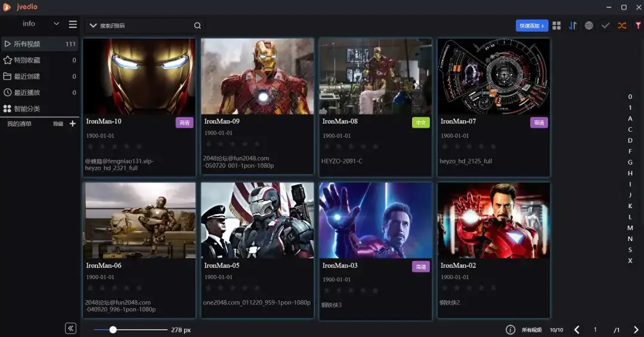The width and height of the screenshot is (644, 337).
Task: Open the red filter funnel icon
Action: pos(638,26)
